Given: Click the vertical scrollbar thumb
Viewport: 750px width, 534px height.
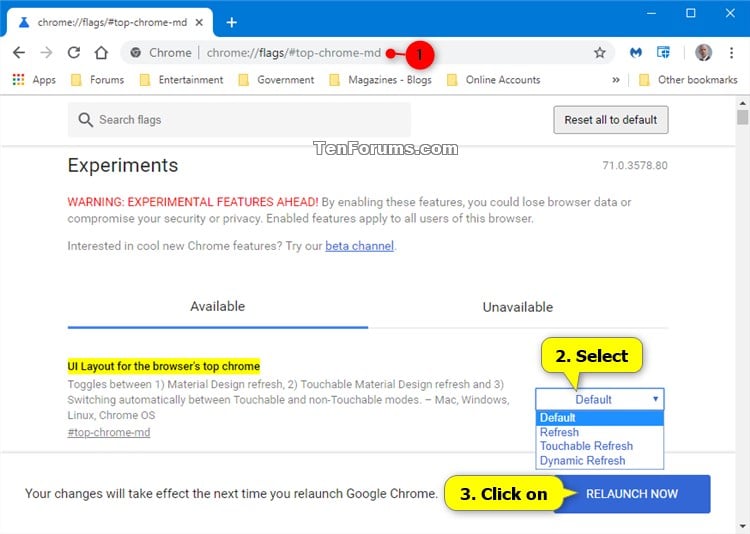Looking at the screenshot, I should pyautogui.click(x=742, y=117).
